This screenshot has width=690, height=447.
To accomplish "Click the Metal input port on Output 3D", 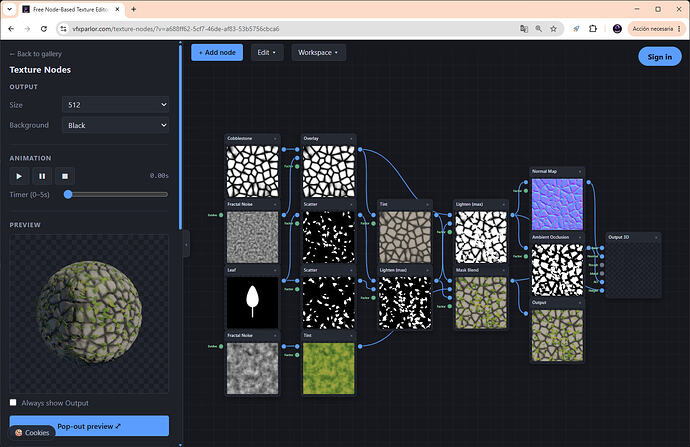I will pyautogui.click(x=602, y=273).
